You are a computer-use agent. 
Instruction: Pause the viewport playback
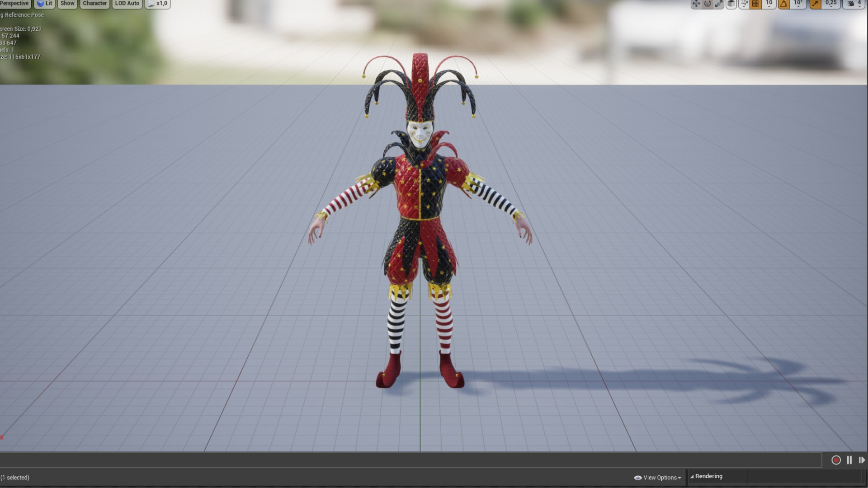(x=849, y=460)
